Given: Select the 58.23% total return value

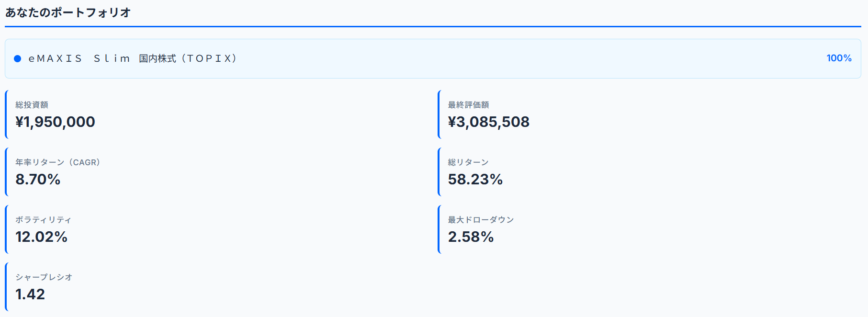Looking at the screenshot, I should pos(475,180).
